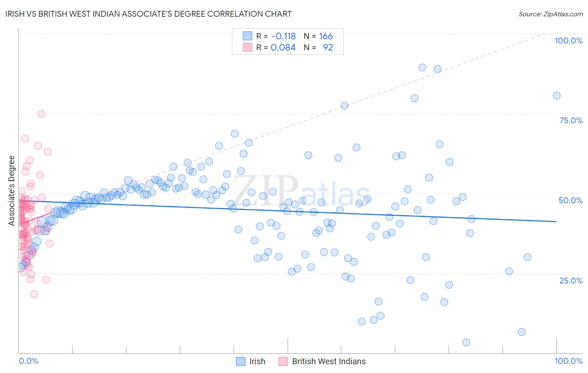Click the 100.0% y-axis label
The image size is (588, 373).
[569, 41]
